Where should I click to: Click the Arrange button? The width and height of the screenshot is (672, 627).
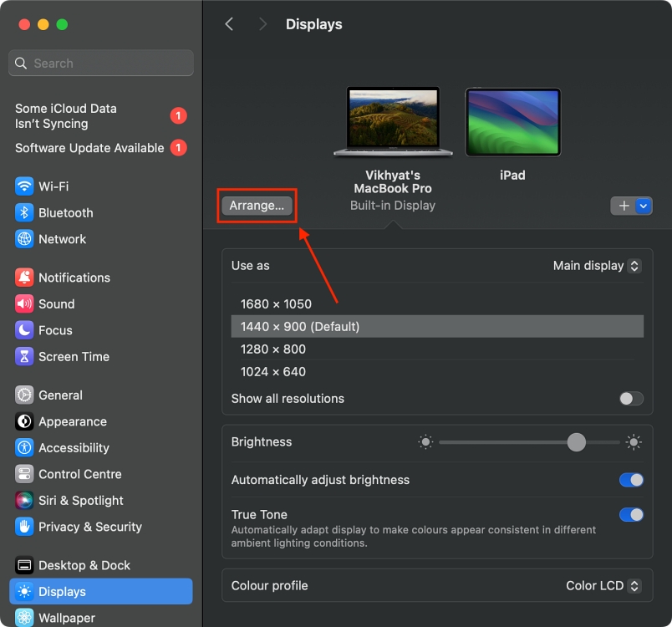[257, 205]
